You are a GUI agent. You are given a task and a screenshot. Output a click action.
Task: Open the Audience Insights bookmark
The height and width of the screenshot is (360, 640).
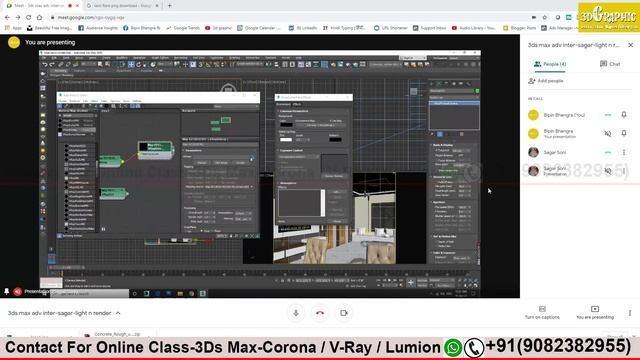(98, 28)
